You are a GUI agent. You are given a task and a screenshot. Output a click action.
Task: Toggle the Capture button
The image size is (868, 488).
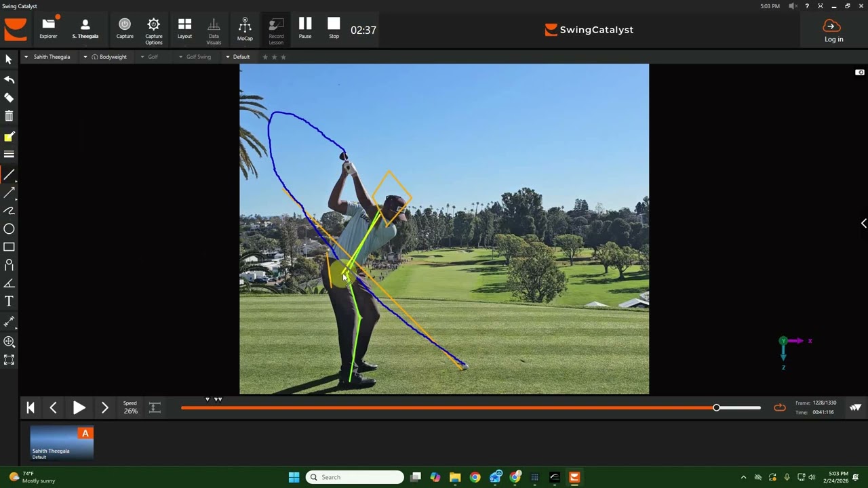click(x=125, y=29)
